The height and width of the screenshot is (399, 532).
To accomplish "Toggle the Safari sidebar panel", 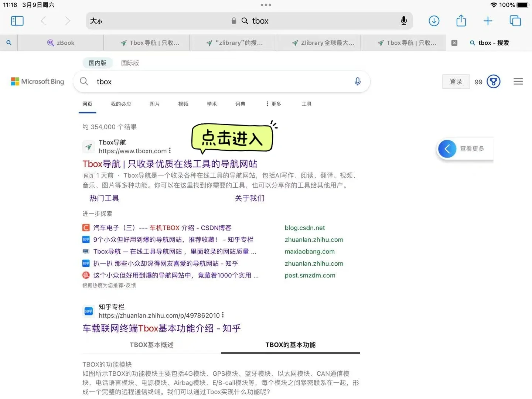I will click(x=17, y=21).
